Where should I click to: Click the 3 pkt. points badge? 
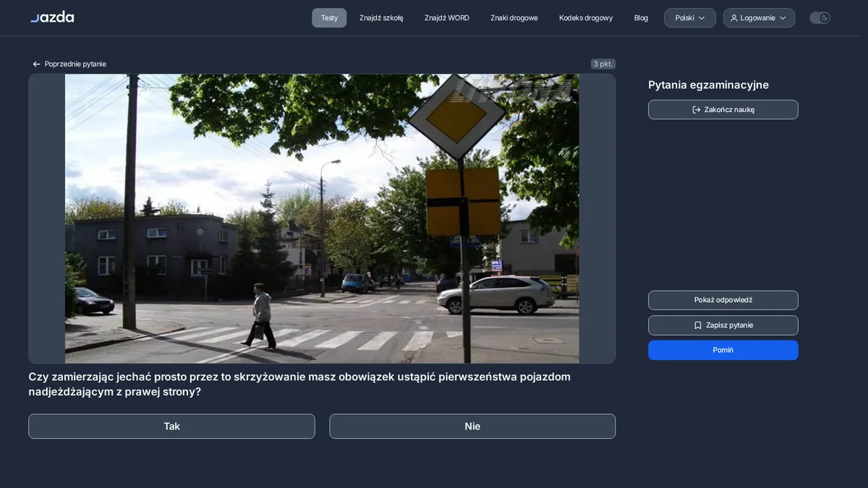coord(603,64)
